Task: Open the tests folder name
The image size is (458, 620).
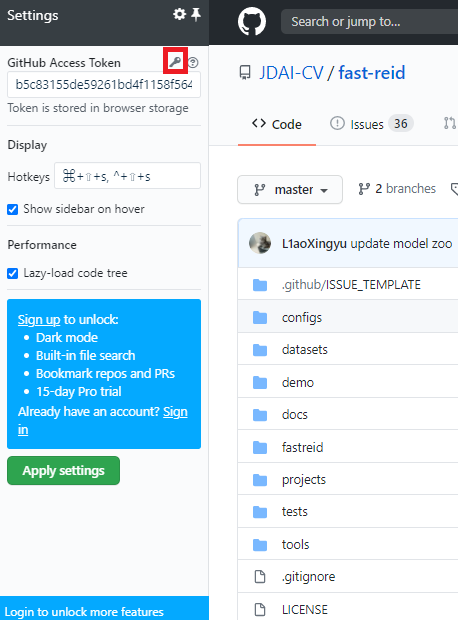Action: (295, 512)
